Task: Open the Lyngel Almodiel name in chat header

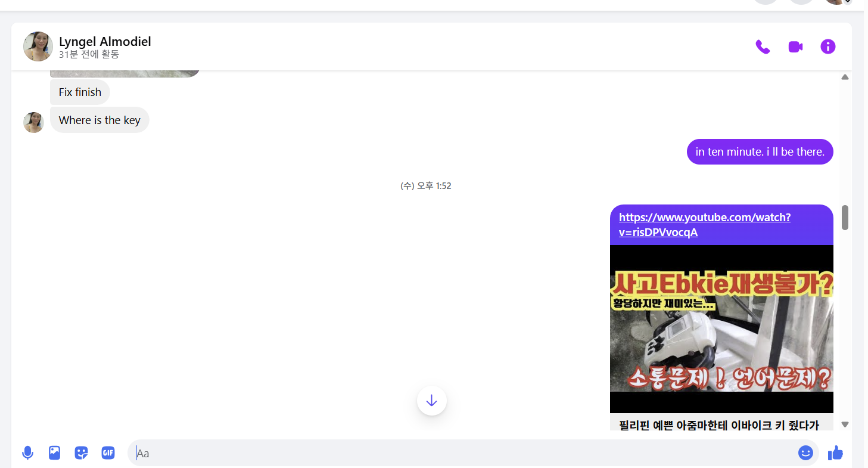Action: [105, 41]
